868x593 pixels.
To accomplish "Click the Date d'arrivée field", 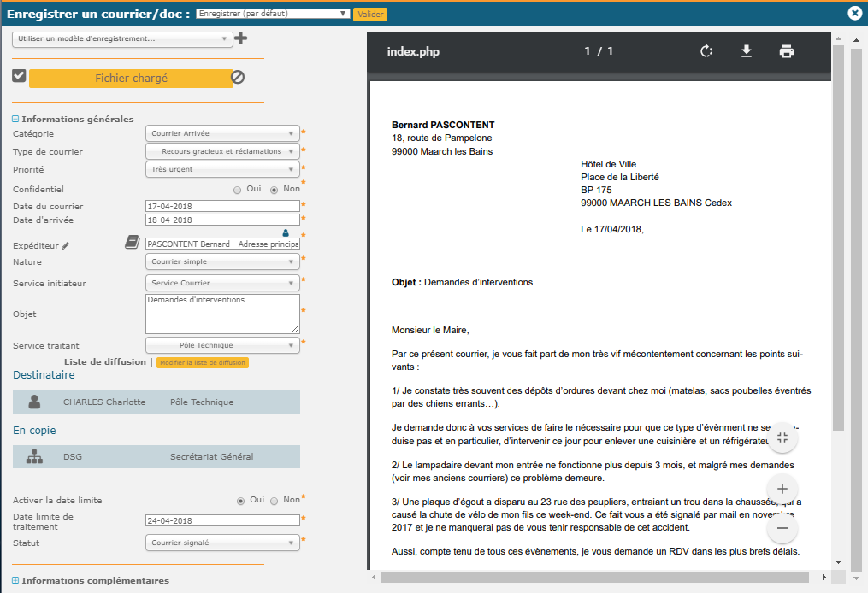I will (222, 220).
